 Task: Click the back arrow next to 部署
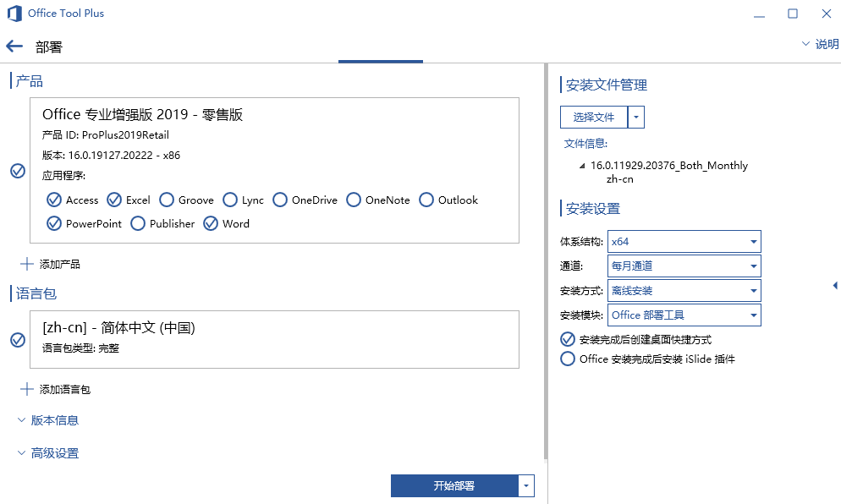click(x=14, y=47)
